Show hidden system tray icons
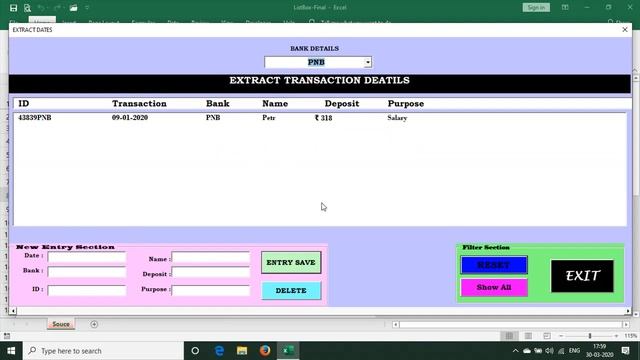The width and height of the screenshot is (640, 360). [x=516, y=351]
